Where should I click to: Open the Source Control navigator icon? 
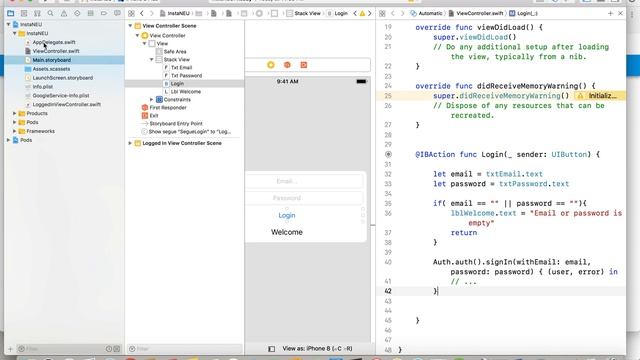point(24,13)
